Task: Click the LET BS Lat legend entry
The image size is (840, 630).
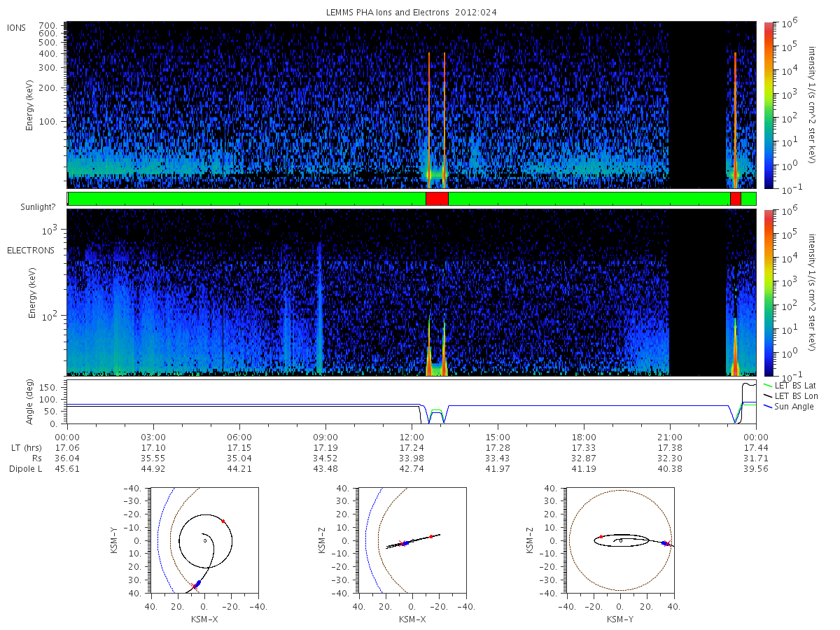Action: 792,385
